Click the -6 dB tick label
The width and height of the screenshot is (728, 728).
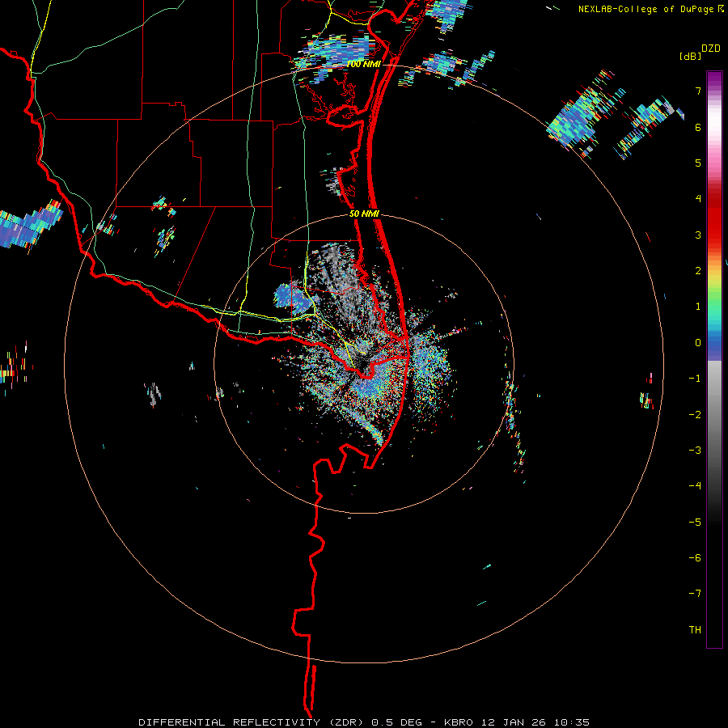click(x=695, y=558)
